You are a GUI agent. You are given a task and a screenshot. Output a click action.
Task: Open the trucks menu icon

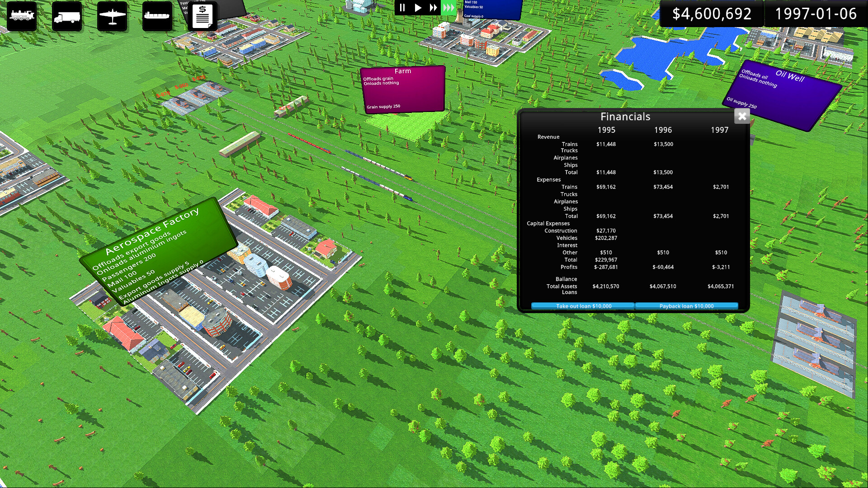pos(67,16)
